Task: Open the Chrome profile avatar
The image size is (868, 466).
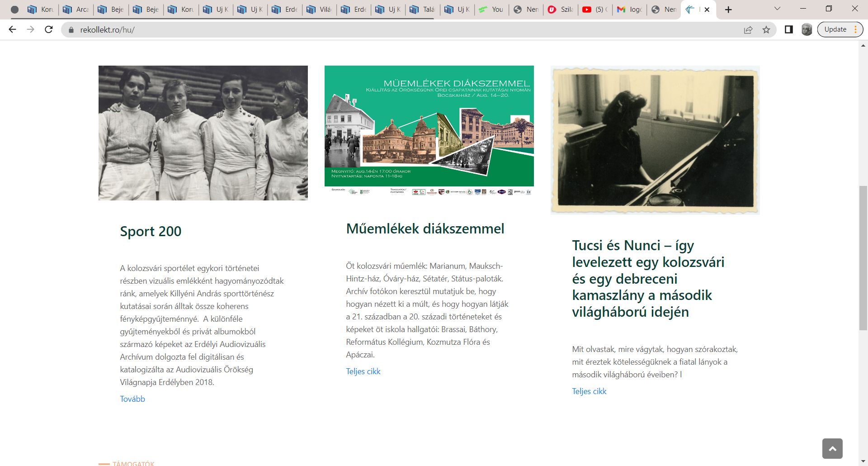Action: point(807,29)
